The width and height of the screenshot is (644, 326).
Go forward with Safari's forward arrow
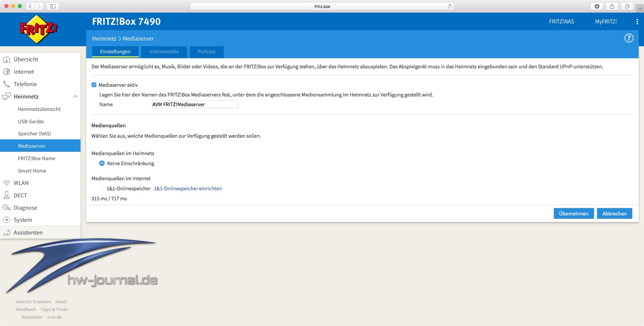click(x=39, y=6)
